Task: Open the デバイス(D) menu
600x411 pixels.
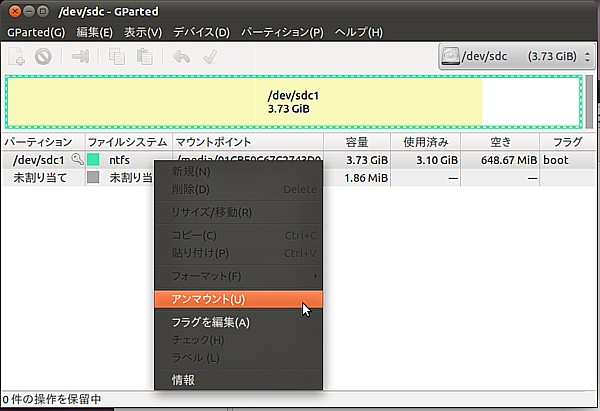Action: pos(202,32)
